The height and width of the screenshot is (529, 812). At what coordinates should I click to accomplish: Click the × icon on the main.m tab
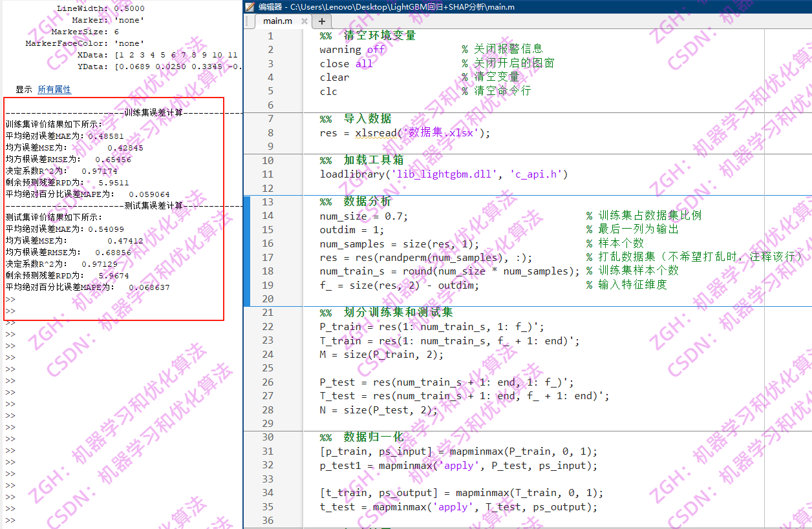(304, 21)
